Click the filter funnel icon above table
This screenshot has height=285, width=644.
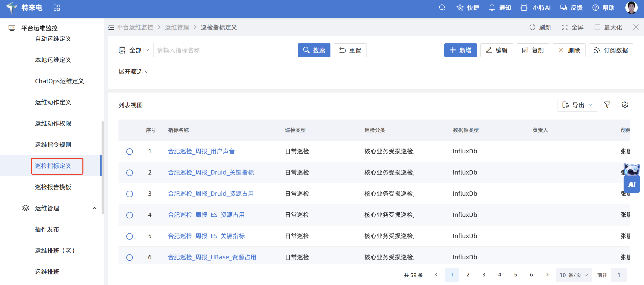pos(607,105)
